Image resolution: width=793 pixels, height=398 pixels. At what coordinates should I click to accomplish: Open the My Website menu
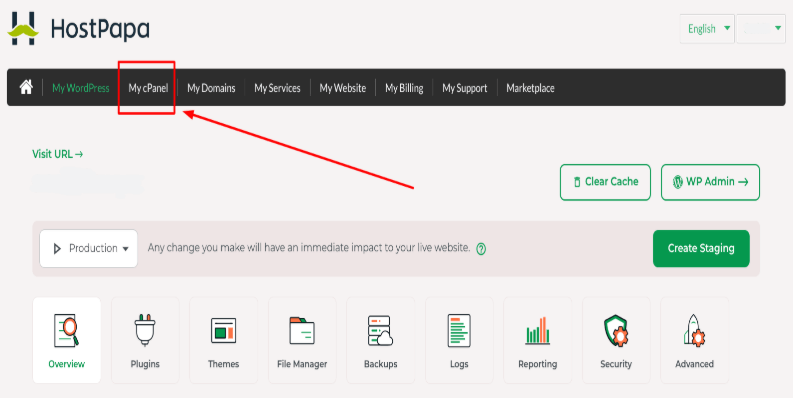[x=342, y=88]
